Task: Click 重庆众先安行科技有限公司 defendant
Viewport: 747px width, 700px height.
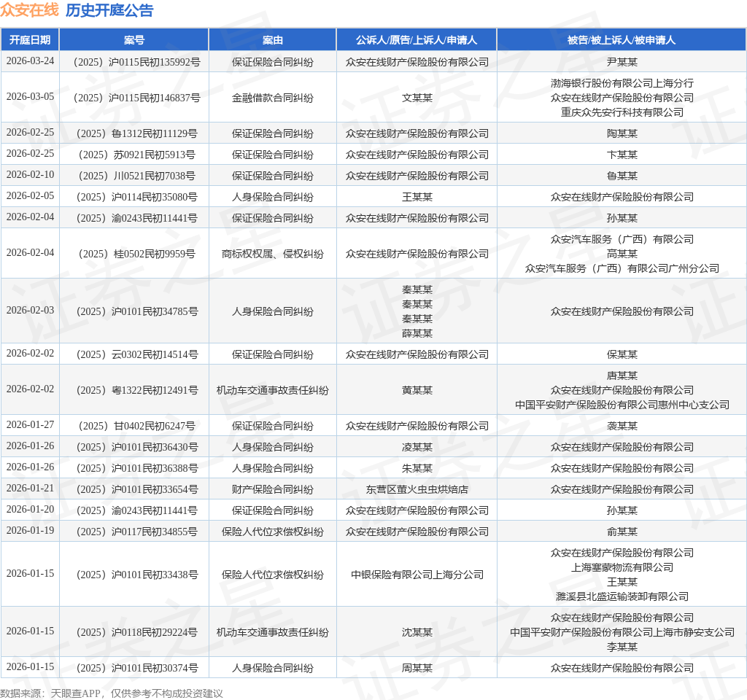Action: click(x=622, y=112)
